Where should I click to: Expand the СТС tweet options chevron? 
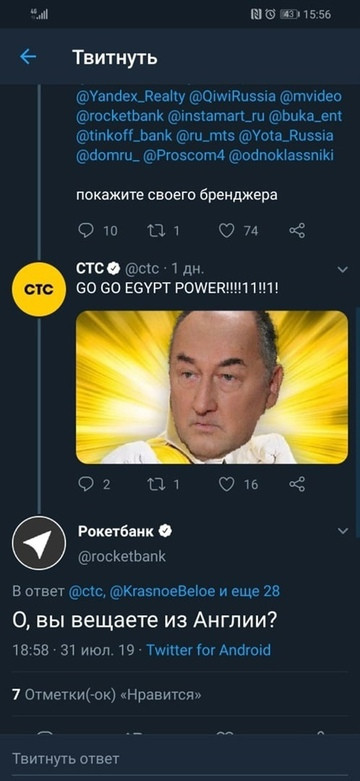click(343, 269)
